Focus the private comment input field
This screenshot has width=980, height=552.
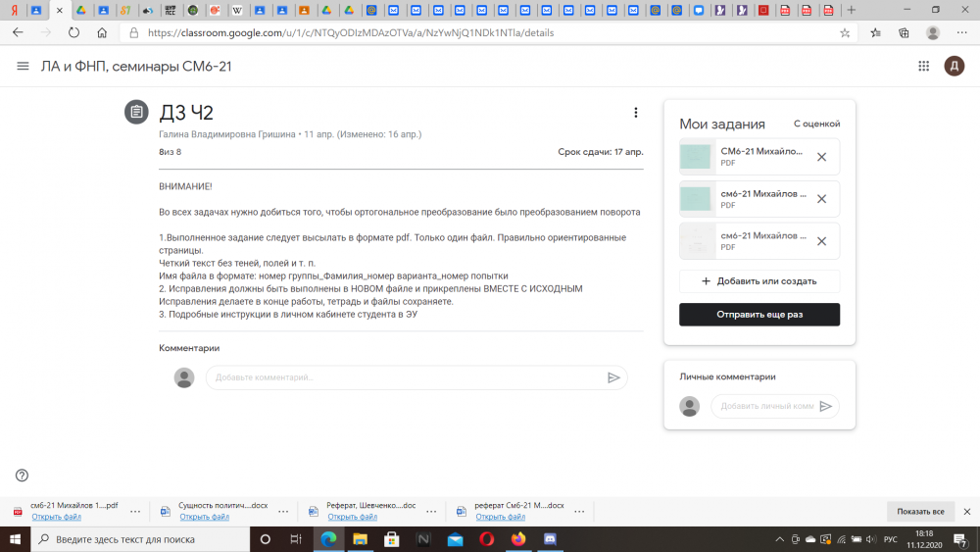point(765,406)
